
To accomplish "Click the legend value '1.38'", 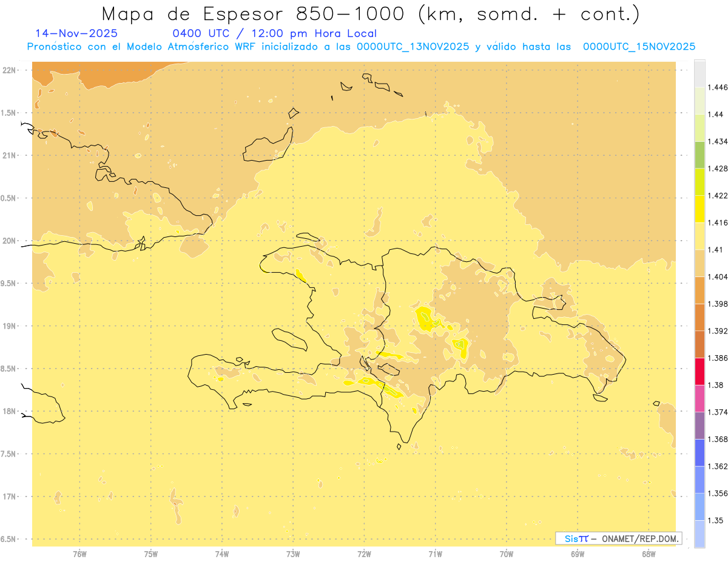I will tap(716, 385).
